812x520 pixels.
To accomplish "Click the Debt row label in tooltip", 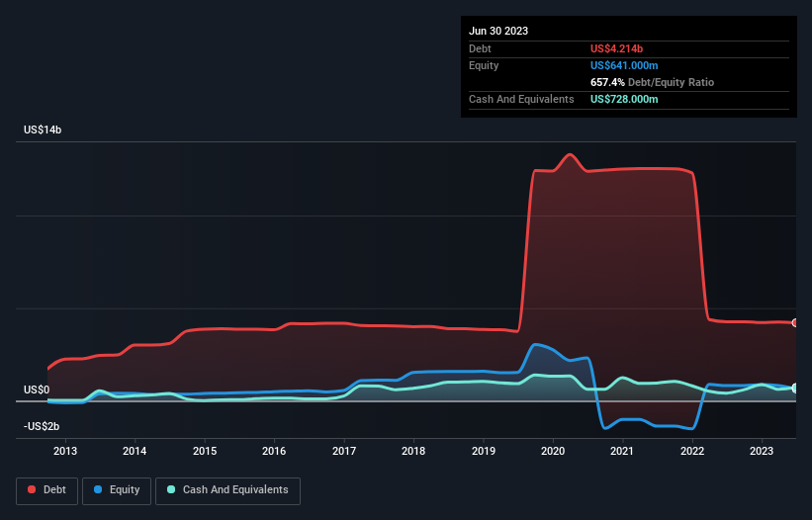I will coord(480,48).
